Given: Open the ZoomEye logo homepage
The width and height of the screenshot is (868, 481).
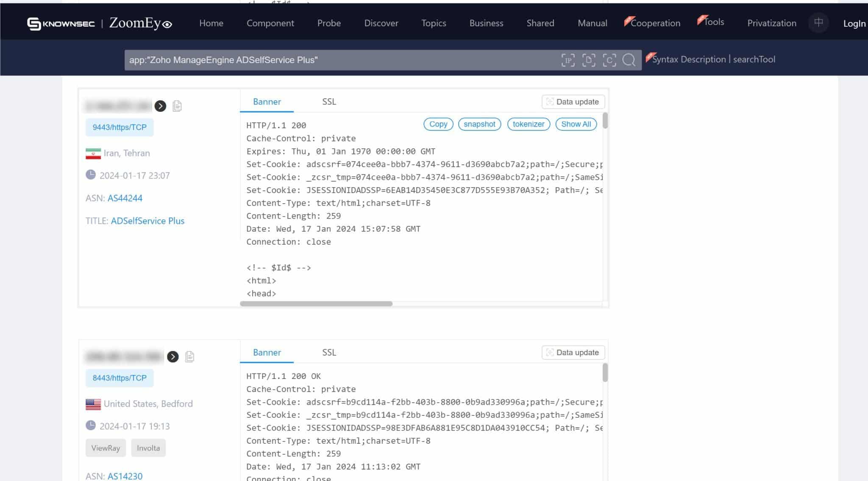Looking at the screenshot, I should pyautogui.click(x=140, y=23).
